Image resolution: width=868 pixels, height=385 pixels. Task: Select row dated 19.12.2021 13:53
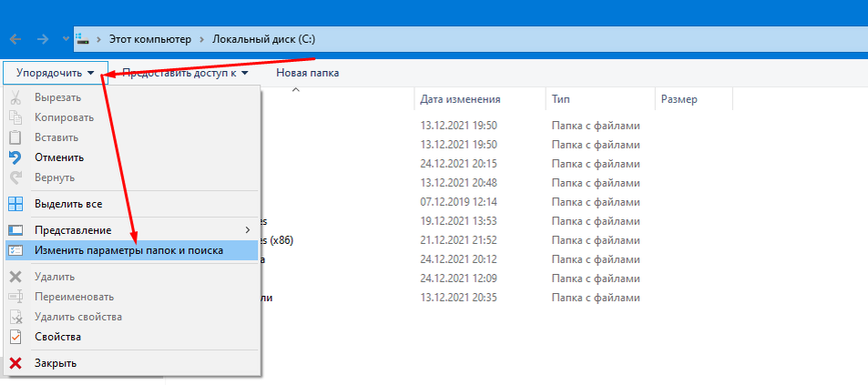point(458,220)
